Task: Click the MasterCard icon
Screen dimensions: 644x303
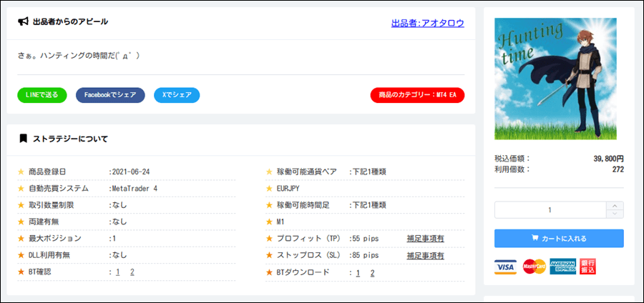Action: tap(534, 267)
